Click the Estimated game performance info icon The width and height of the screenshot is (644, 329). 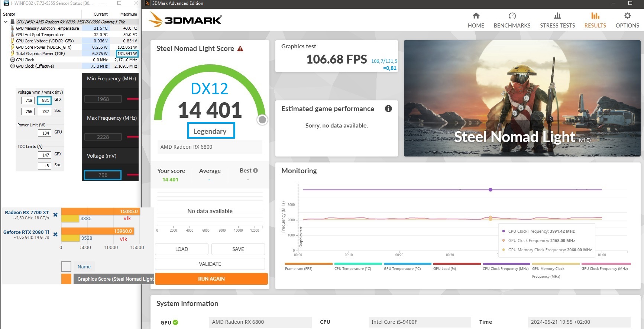388,109
